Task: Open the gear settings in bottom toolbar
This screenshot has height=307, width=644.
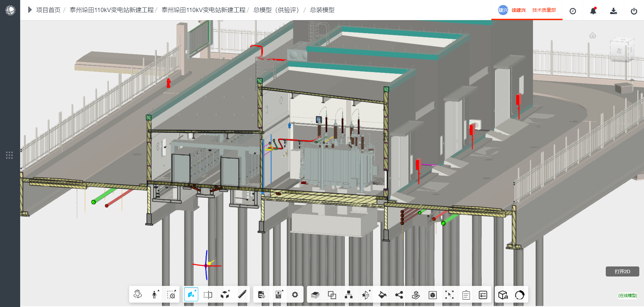Action: pos(295,295)
